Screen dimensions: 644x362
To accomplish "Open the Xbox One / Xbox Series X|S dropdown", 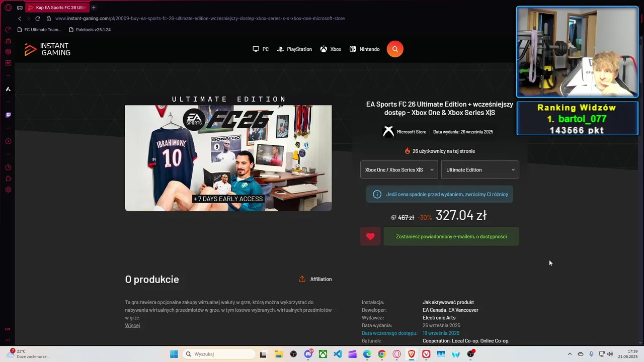I will point(399,170).
